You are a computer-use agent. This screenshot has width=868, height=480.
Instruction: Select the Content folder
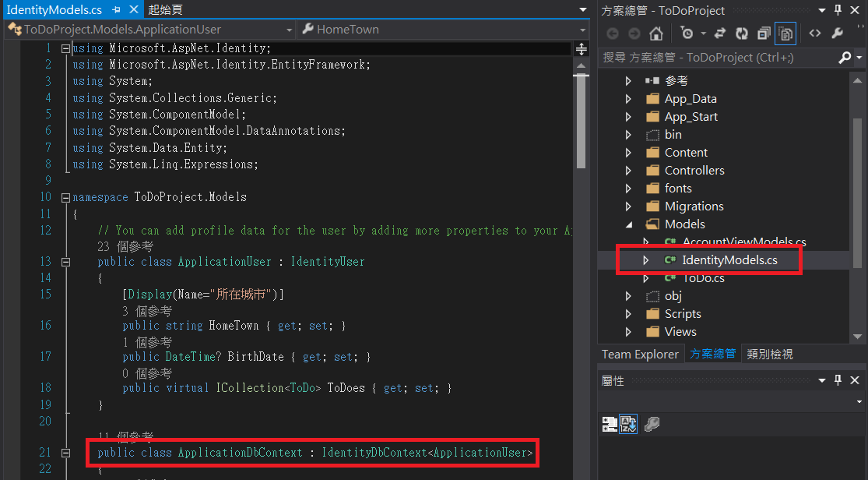pos(686,153)
